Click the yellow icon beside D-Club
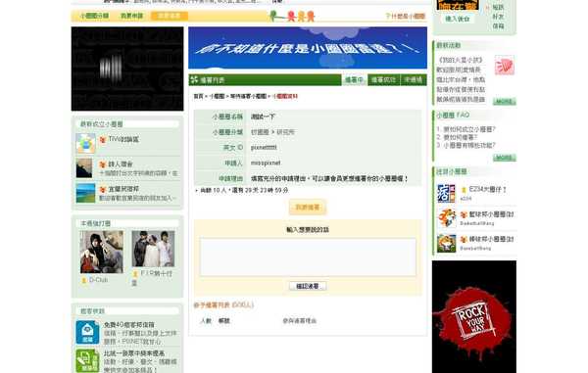Screen dimensions: 588x373 tap(84, 280)
